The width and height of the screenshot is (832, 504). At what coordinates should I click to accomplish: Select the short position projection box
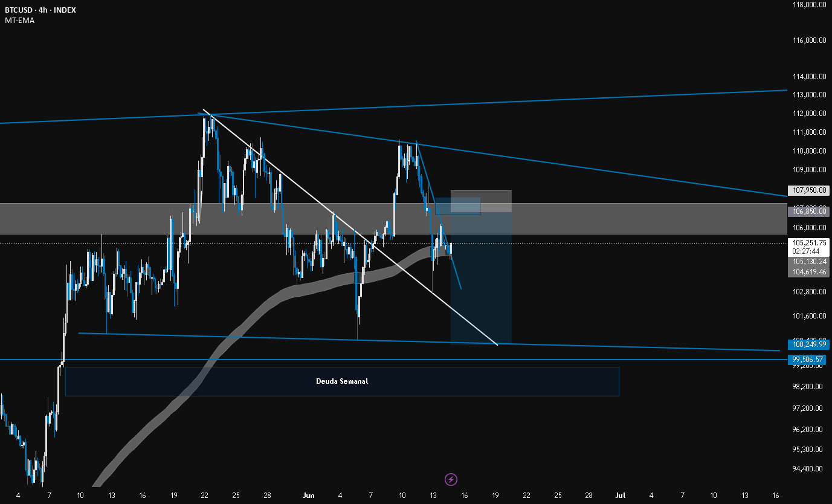pyautogui.click(x=481, y=268)
